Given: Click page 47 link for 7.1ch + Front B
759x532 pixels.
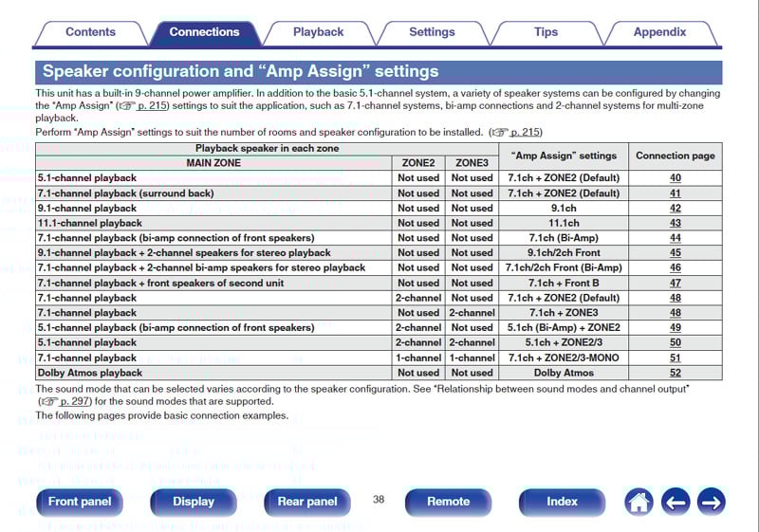Looking at the screenshot, I should pos(675,283).
